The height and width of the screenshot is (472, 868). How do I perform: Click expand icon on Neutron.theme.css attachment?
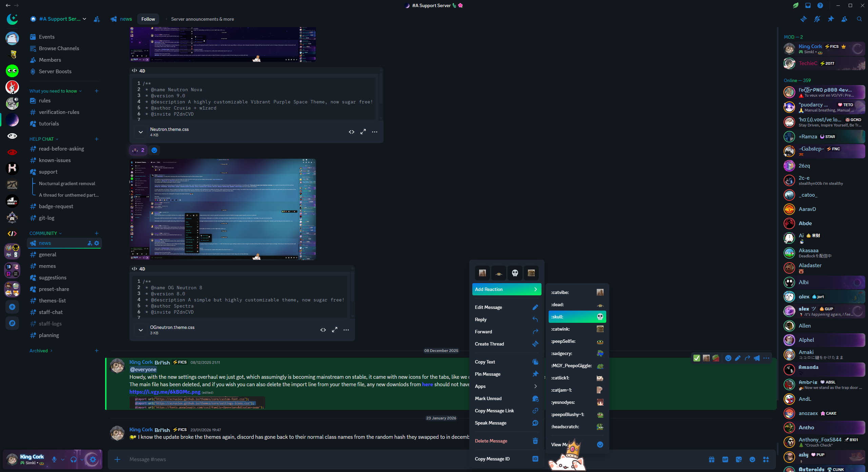tap(363, 132)
